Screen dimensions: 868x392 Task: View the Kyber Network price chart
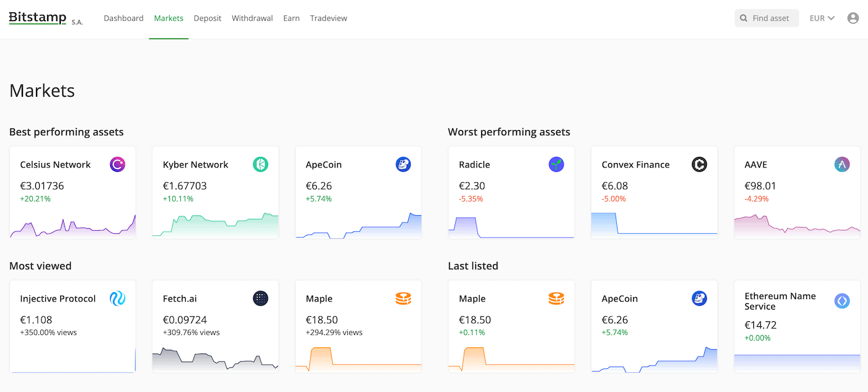[x=215, y=225]
